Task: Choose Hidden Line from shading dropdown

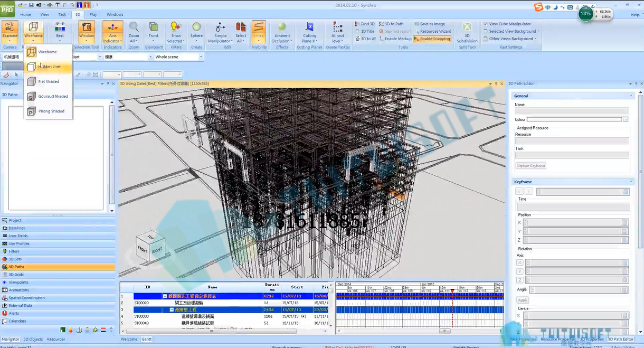Action: coord(48,67)
